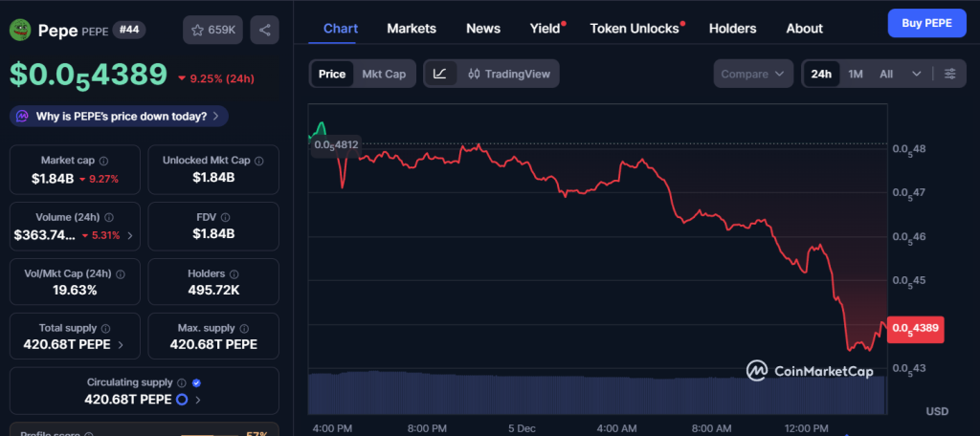Click the 8:00 PM axis label
The width and height of the screenshot is (980, 436).
(427, 429)
